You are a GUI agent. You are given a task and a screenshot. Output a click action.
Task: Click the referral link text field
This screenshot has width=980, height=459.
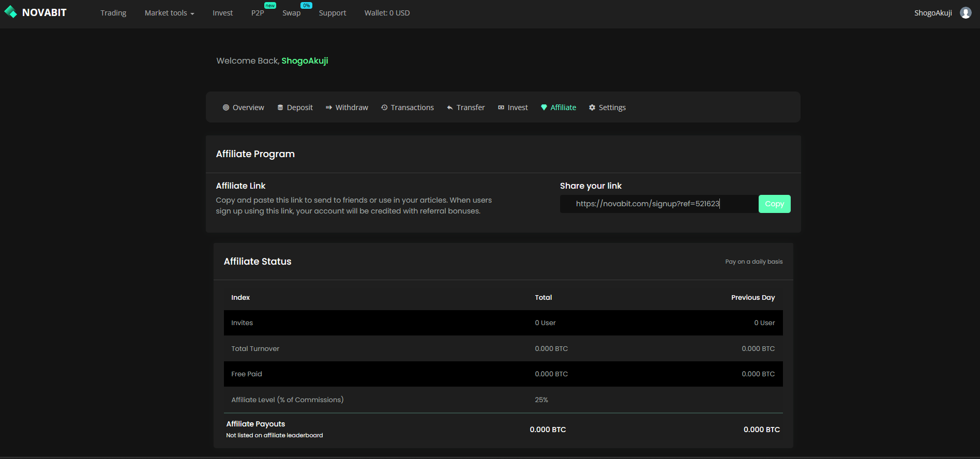pos(658,204)
